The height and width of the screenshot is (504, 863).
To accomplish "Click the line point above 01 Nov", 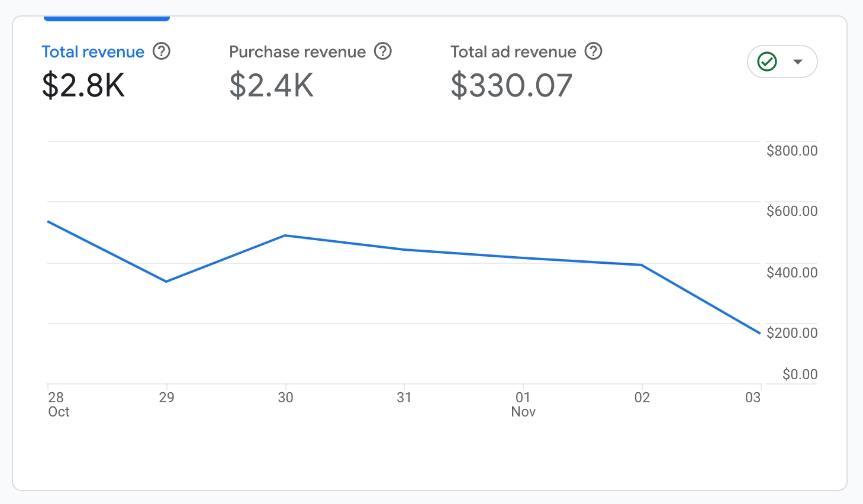I will pyautogui.click(x=523, y=258).
